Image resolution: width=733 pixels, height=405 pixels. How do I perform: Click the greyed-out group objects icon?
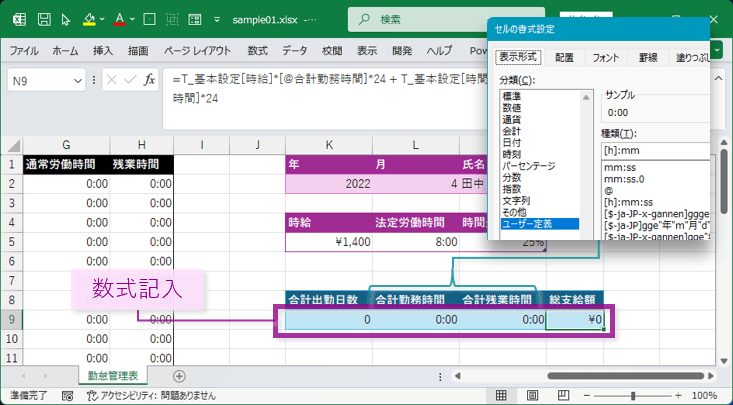coord(172,20)
